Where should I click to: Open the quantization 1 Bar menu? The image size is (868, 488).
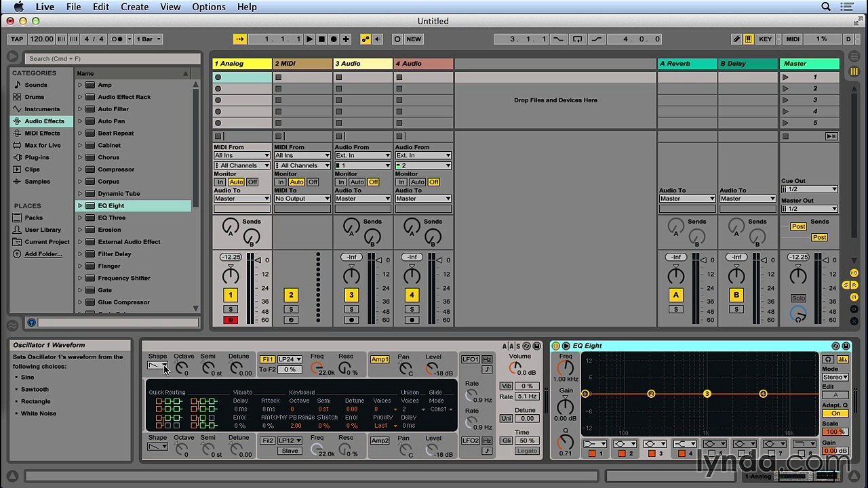point(149,39)
